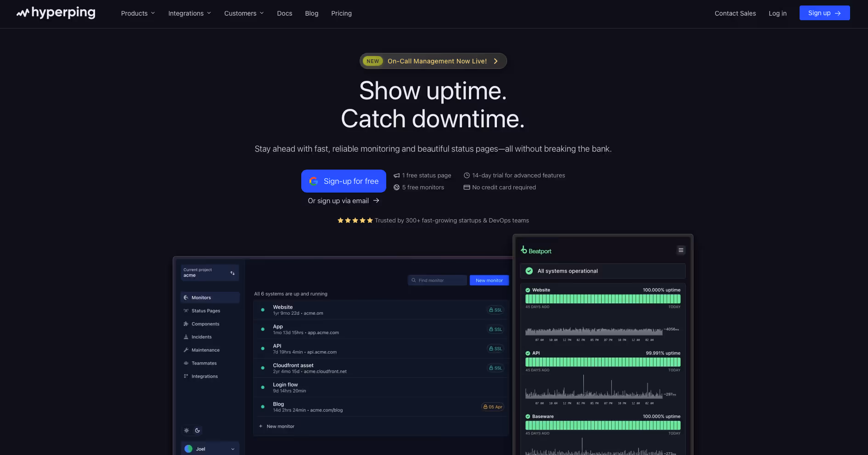Open the API monitor row in the list
This screenshot has width=868, height=455.
[x=381, y=349]
